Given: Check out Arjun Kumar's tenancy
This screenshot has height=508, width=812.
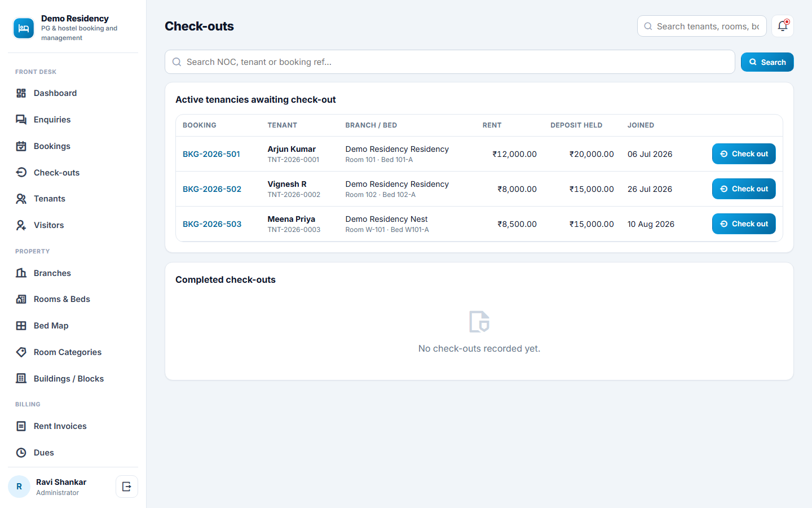Looking at the screenshot, I should point(744,154).
